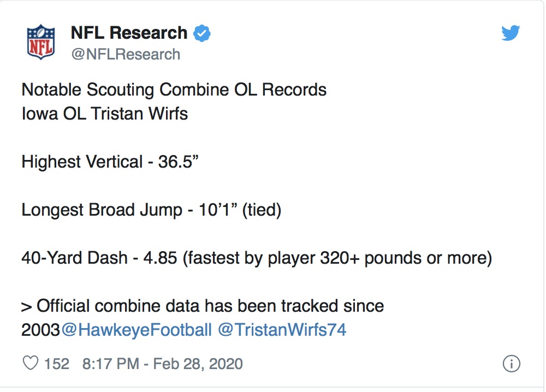Click the 'Official combine data has been tracked' text
Viewport: 546px width, 392px height.
[x=187, y=306]
